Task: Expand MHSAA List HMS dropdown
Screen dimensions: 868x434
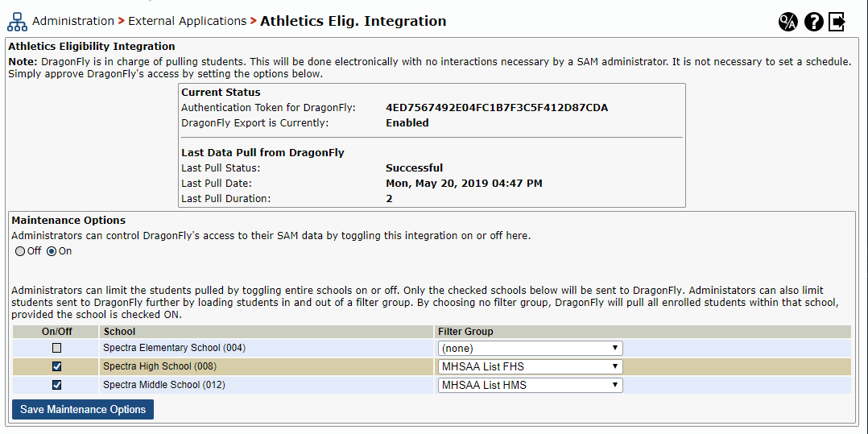Action: [530, 385]
